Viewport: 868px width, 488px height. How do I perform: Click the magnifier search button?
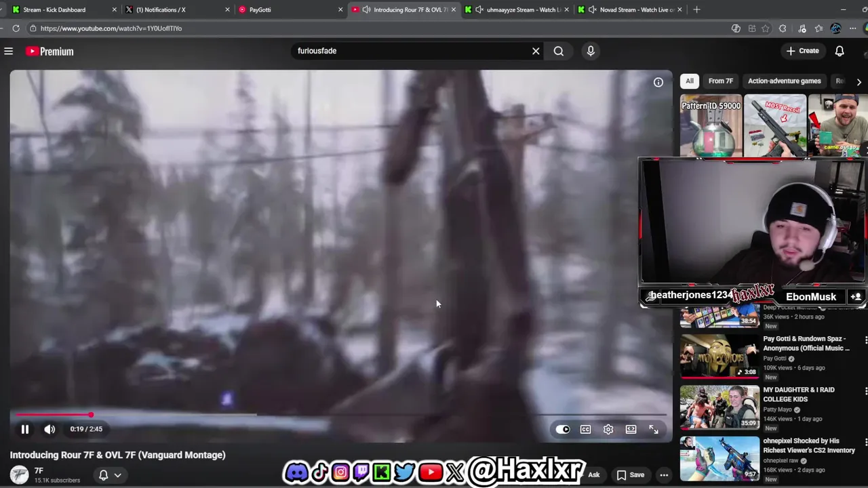click(559, 51)
